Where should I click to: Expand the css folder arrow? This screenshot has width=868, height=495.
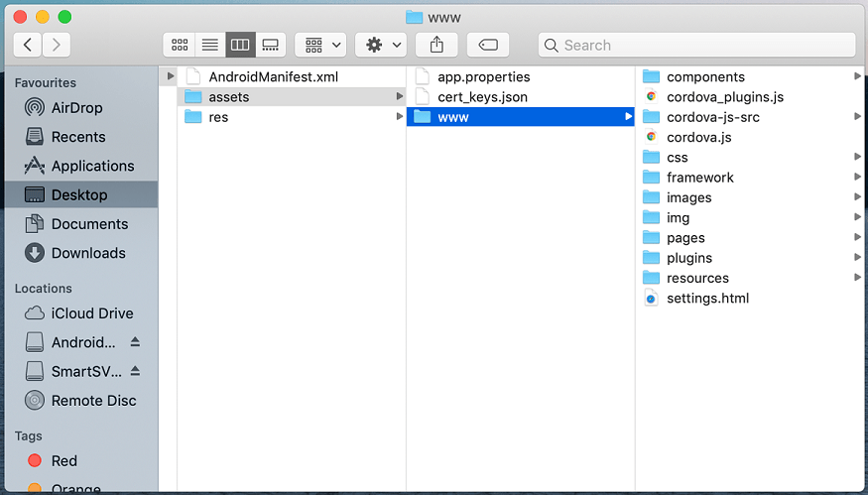pos(857,157)
